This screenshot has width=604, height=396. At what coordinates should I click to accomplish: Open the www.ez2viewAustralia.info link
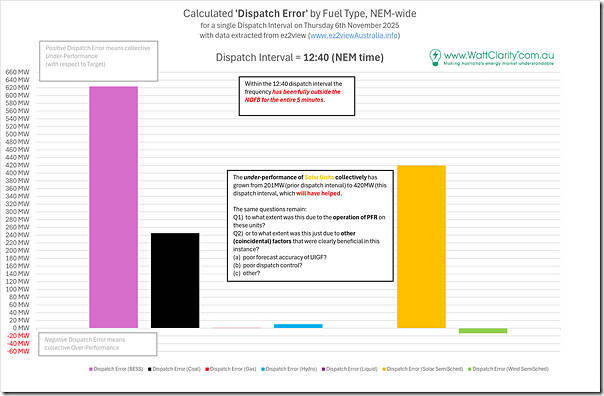click(x=354, y=35)
